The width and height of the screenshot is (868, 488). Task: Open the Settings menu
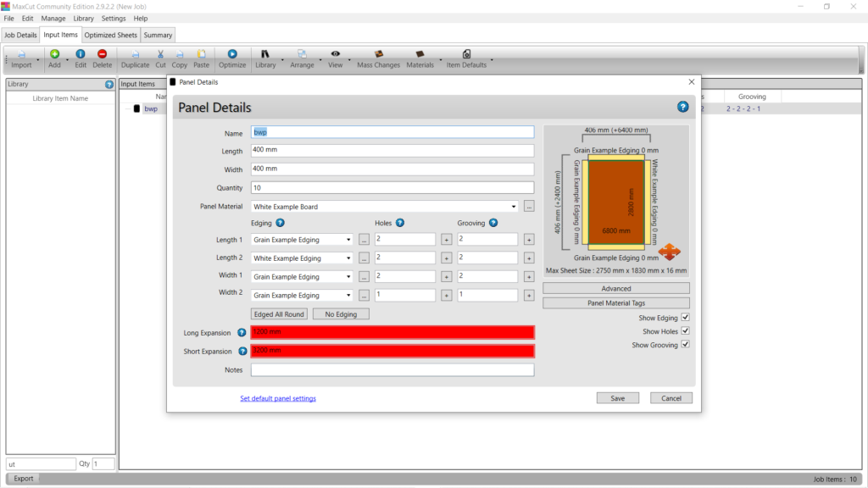click(113, 18)
